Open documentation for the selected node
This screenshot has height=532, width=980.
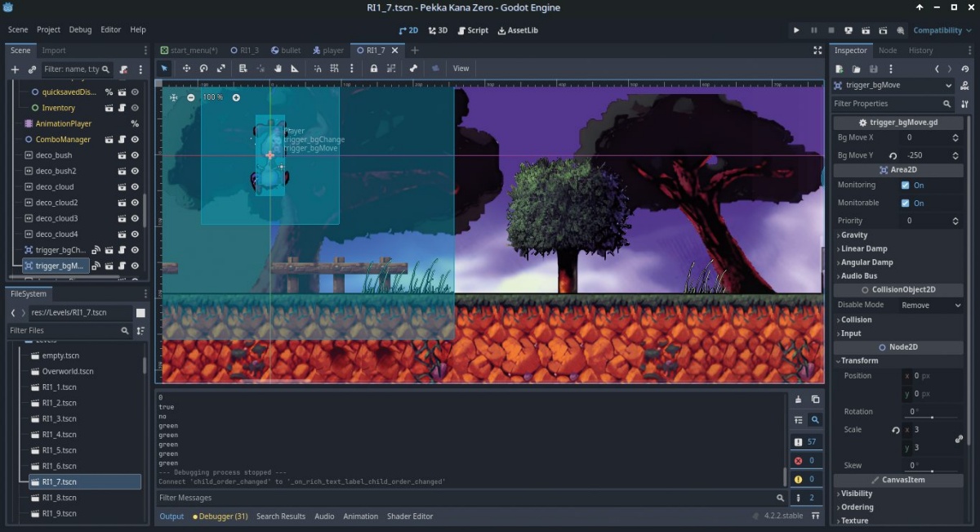point(964,85)
